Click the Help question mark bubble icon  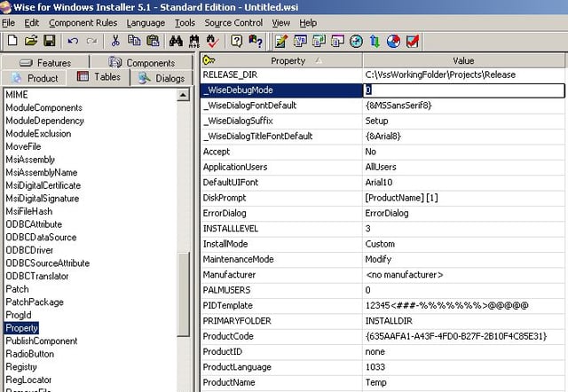coord(236,41)
